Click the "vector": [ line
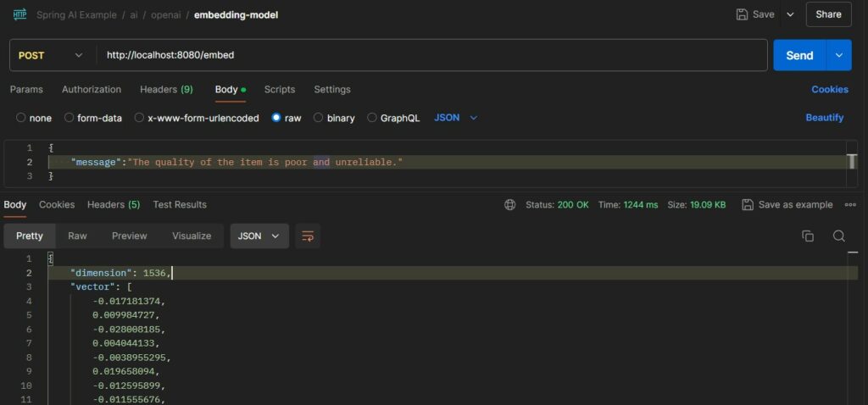Image resolution: width=868 pixels, height=405 pixels. click(x=101, y=286)
